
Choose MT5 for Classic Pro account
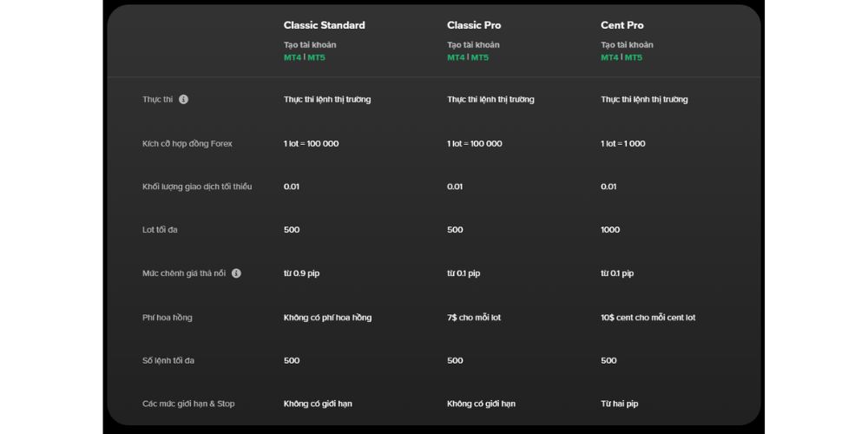(x=479, y=58)
